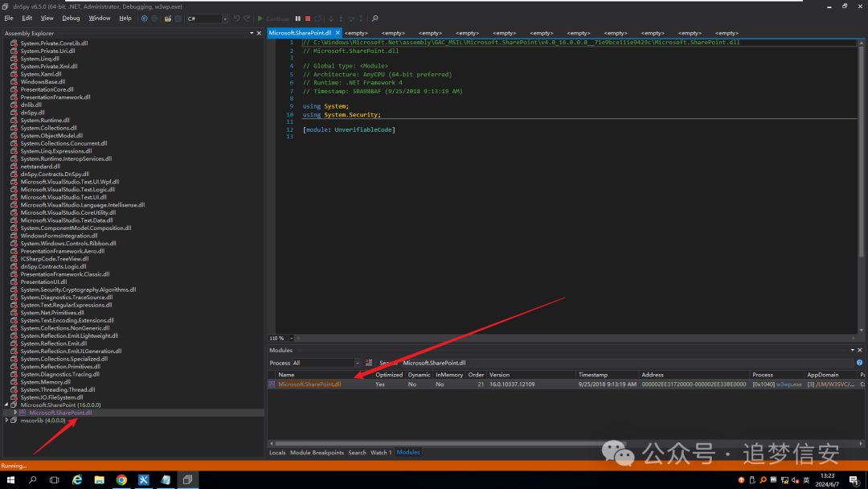Select netstandard.dll in Assembly Explorer

coord(40,166)
